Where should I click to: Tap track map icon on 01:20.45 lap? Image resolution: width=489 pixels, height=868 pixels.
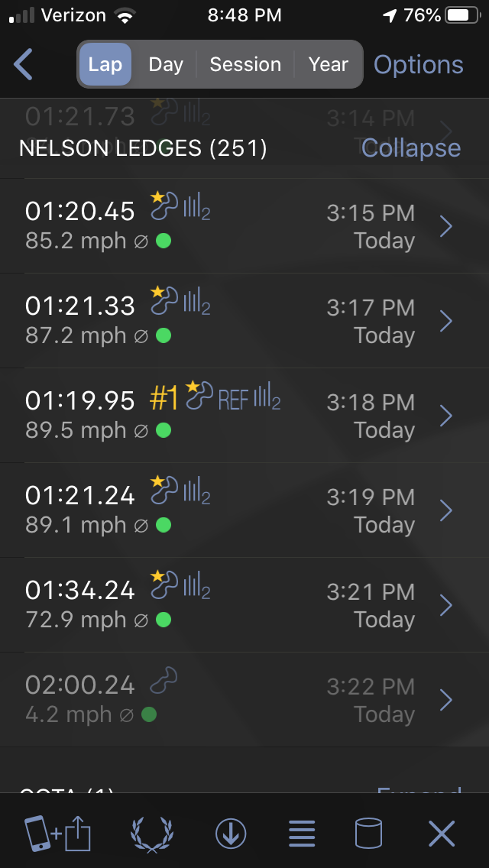165,206
